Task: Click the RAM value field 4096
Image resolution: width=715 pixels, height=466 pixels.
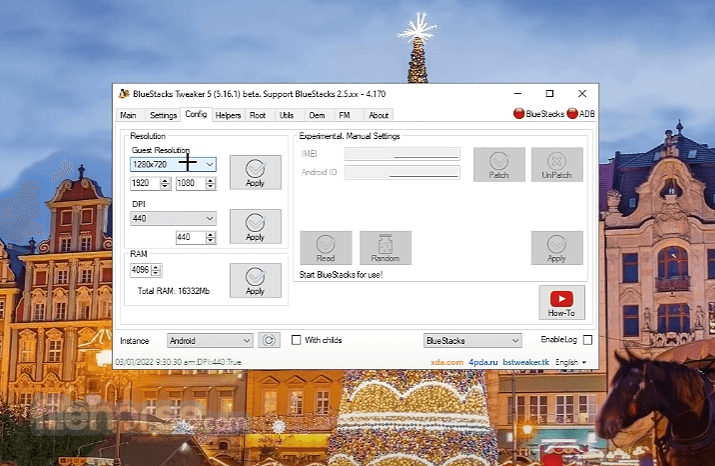Action: tap(141, 270)
